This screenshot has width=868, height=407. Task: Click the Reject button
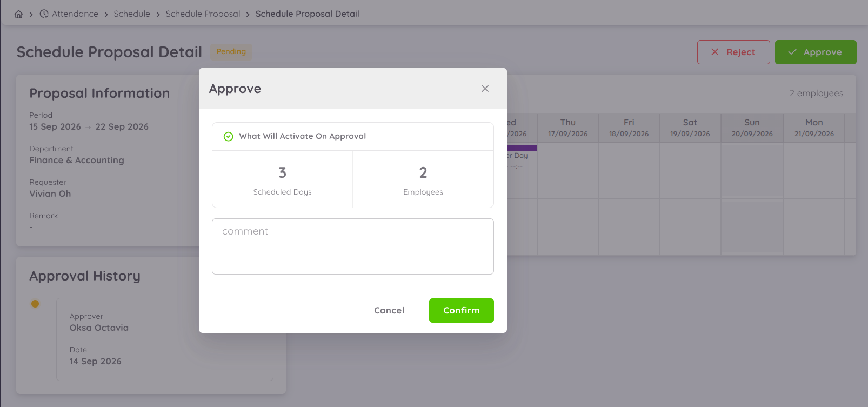tap(733, 52)
